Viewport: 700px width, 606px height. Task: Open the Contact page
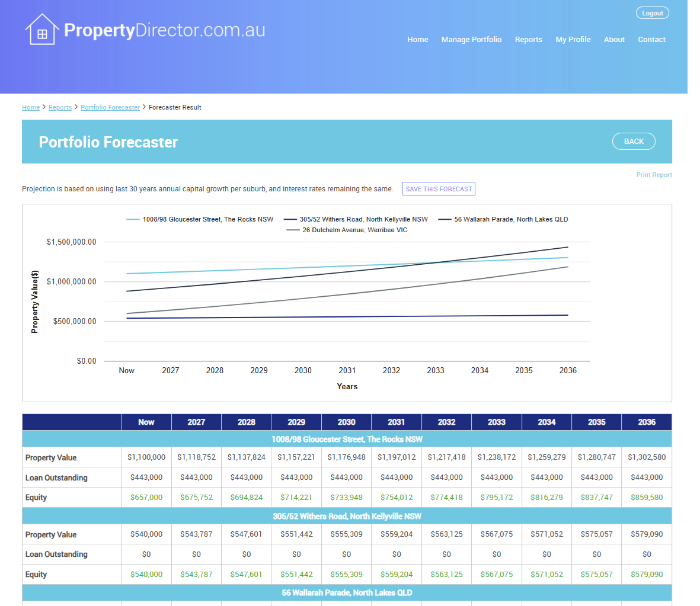click(652, 40)
